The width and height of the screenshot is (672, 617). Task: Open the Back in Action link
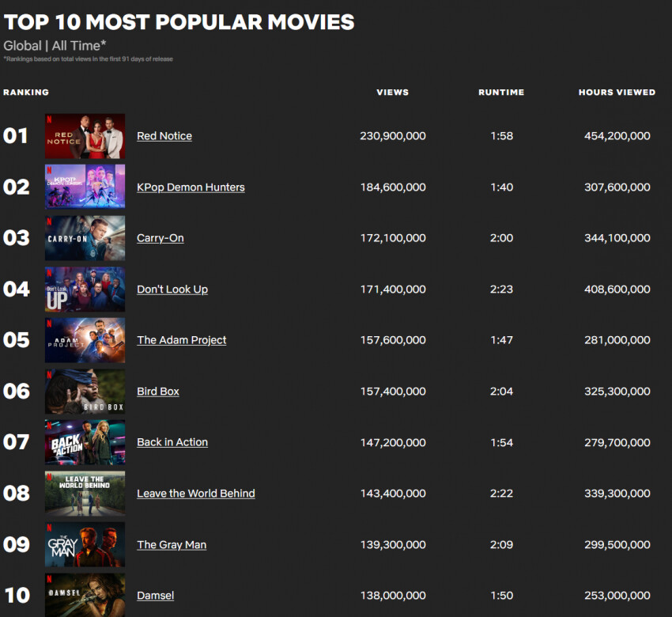(172, 442)
